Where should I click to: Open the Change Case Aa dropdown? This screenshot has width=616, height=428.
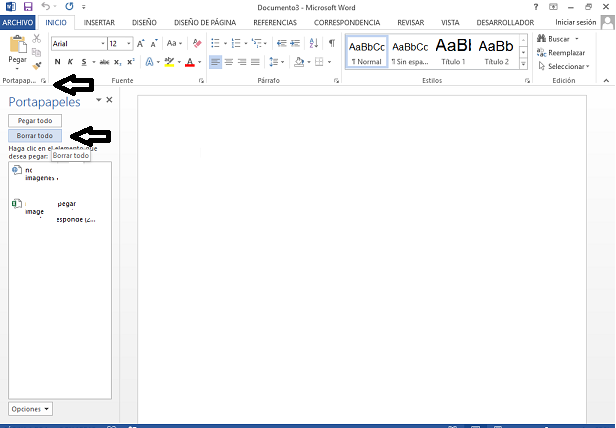point(174,43)
